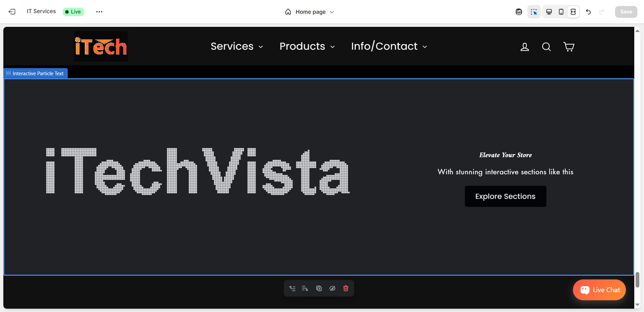
Task: Select the fullscreen width preview icon
Action: click(573, 12)
